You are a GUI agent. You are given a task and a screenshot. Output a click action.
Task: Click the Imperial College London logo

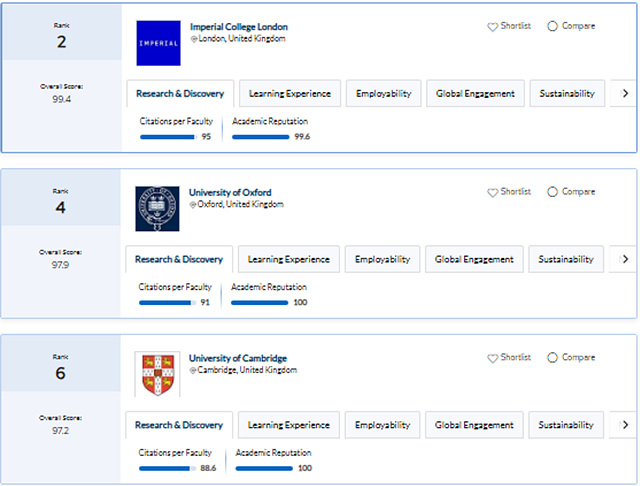[x=158, y=43]
